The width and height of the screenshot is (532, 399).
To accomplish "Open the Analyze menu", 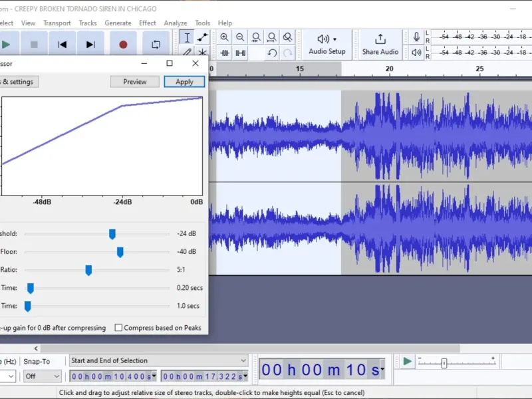I will point(176,23).
